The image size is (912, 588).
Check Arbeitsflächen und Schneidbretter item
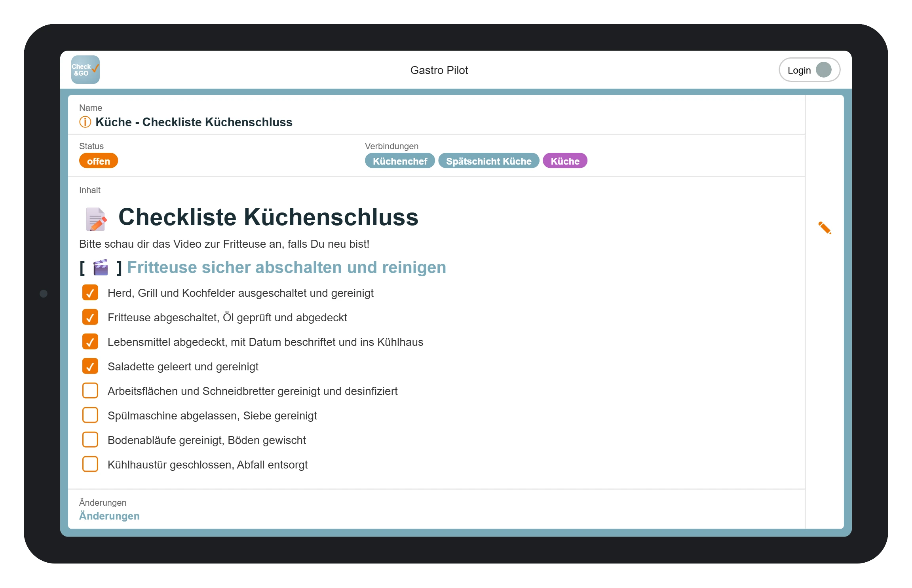[90, 391]
